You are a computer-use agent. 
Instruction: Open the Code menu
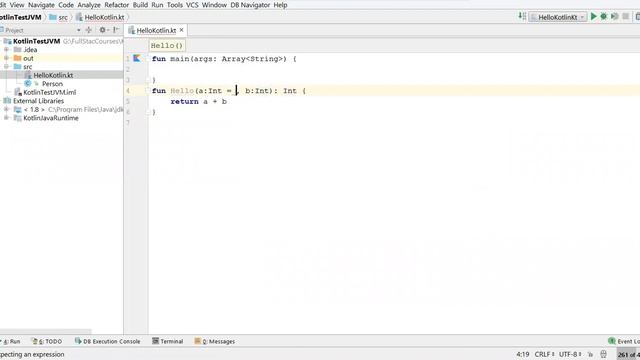tap(66, 5)
